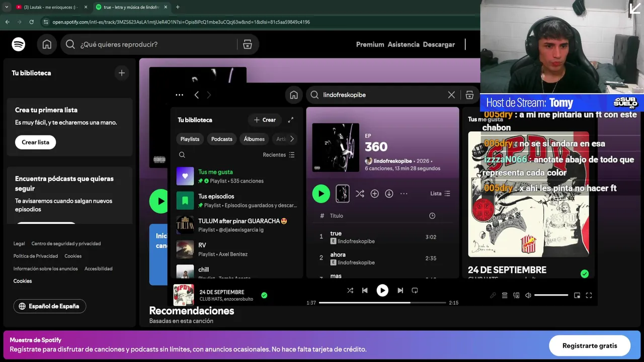This screenshot has height=362, width=644.
Task: Open browse icon beside web search box
Action: (x=247, y=44)
